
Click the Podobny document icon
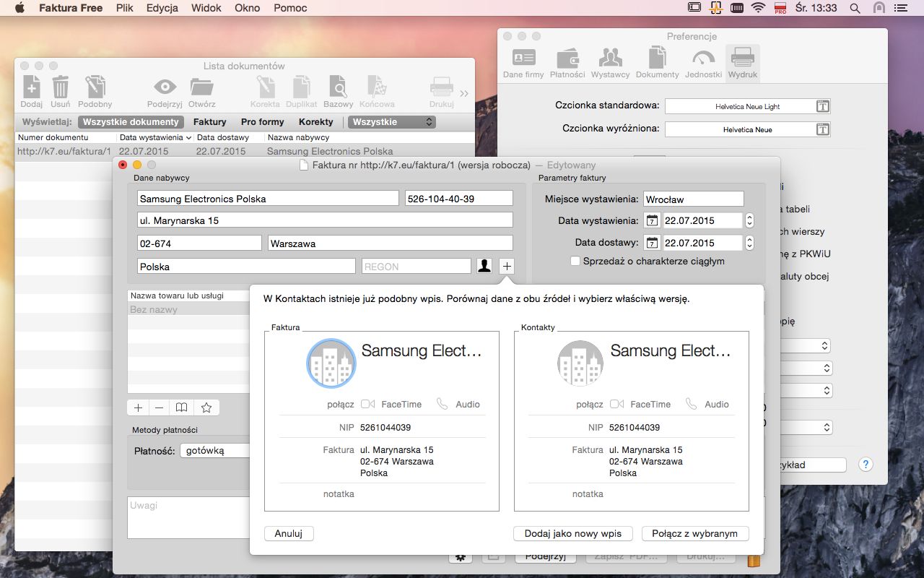[95, 87]
